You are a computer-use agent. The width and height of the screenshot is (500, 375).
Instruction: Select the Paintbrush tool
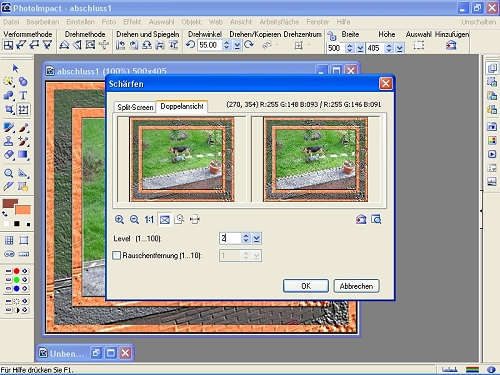pos(23,128)
